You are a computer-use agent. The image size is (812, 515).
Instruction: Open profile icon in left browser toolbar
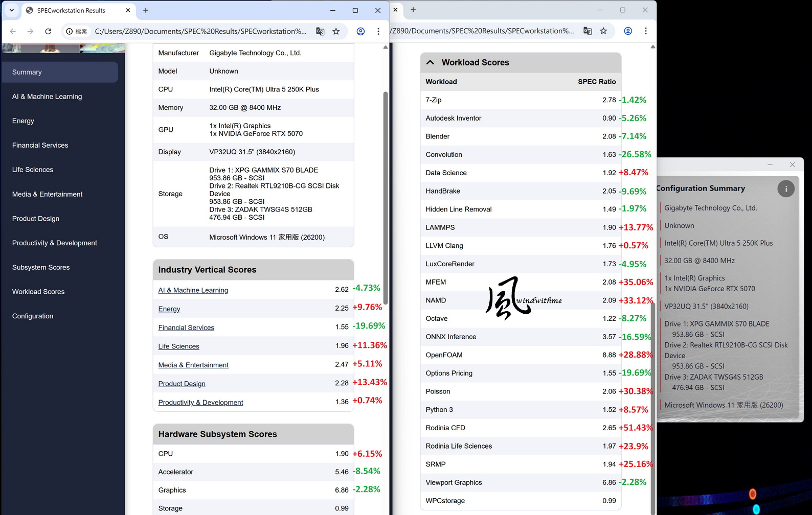coord(360,31)
